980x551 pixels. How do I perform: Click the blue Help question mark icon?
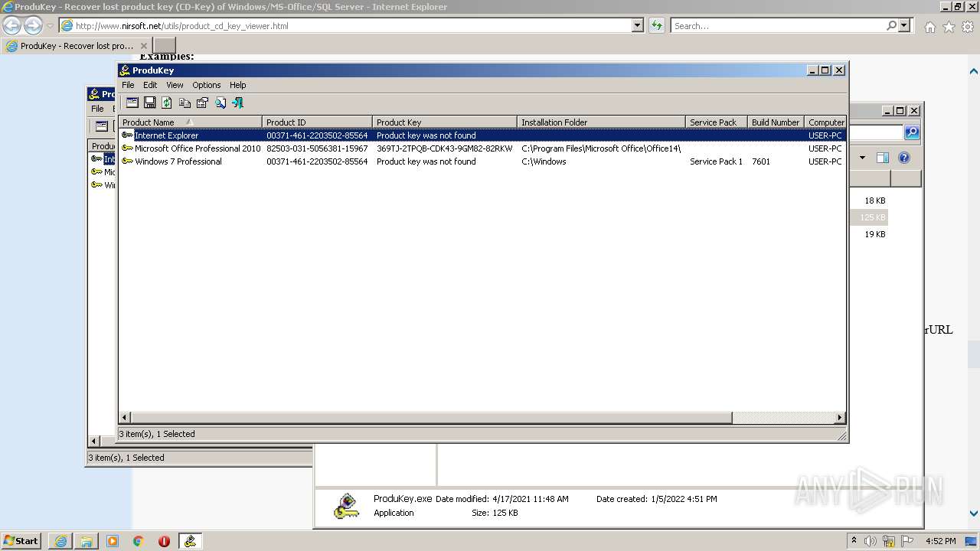coord(904,158)
